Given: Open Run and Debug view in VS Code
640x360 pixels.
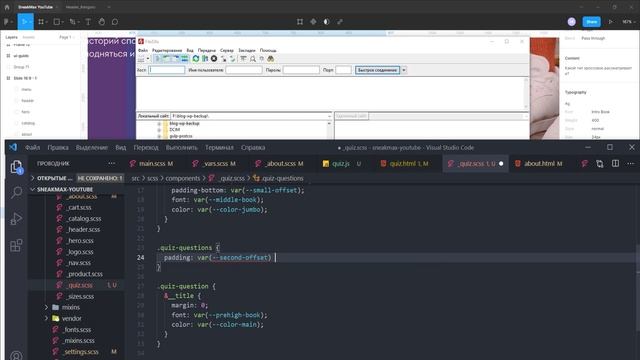Looking at the screenshot, I should [16, 219].
